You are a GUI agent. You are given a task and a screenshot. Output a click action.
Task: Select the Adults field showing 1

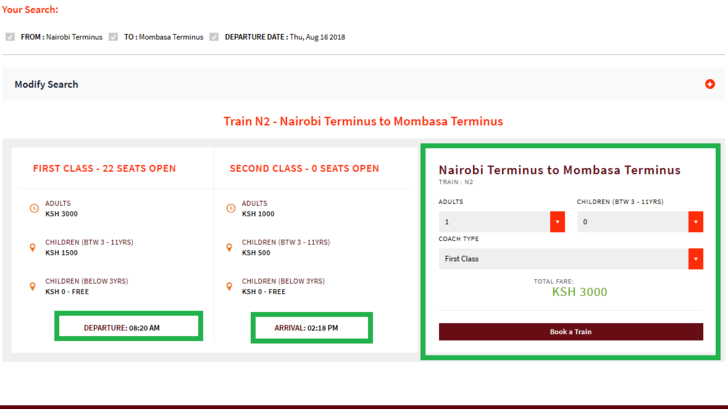click(x=501, y=222)
